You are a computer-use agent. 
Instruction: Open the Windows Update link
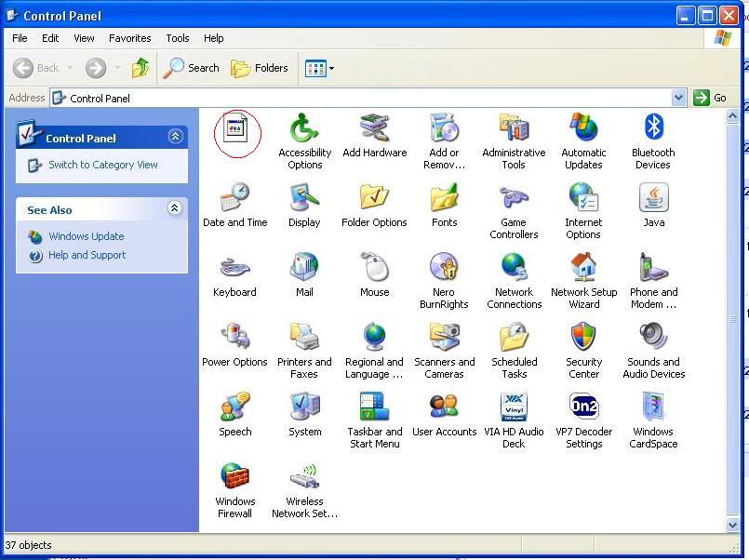86,236
